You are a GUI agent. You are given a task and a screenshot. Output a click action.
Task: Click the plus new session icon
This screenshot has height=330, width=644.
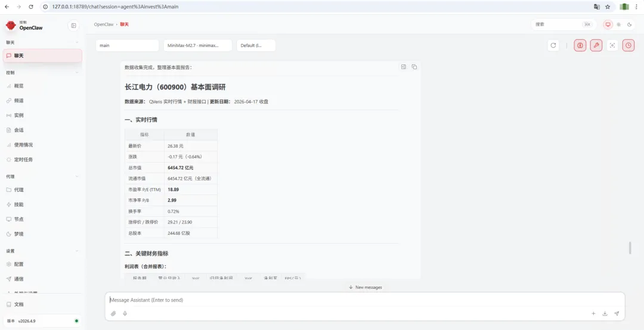[593, 313]
